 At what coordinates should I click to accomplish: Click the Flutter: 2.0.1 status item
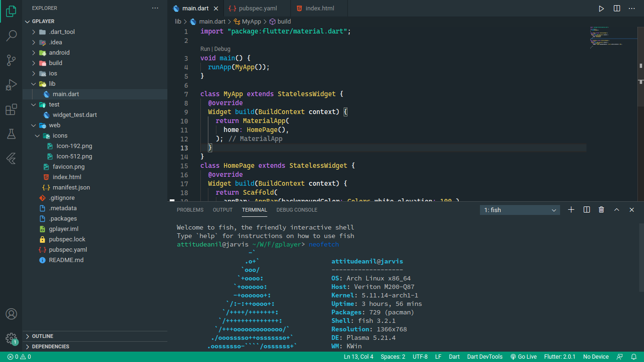click(560, 357)
